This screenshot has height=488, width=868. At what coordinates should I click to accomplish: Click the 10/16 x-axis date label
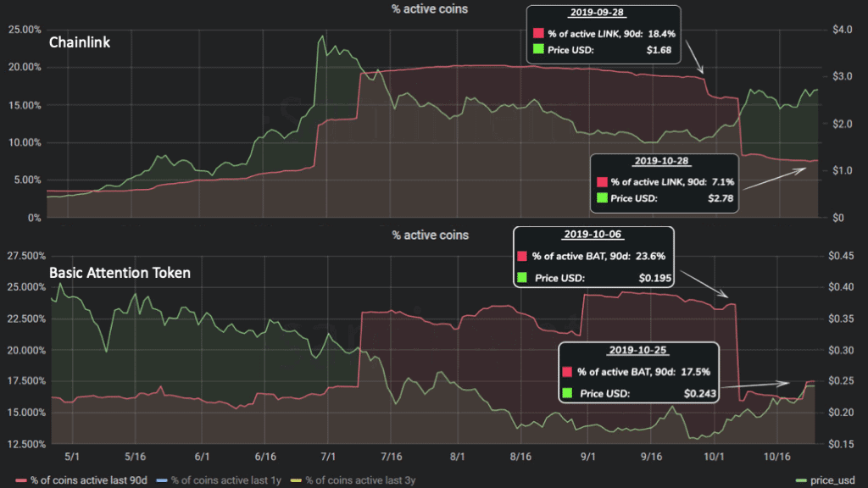(776, 457)
